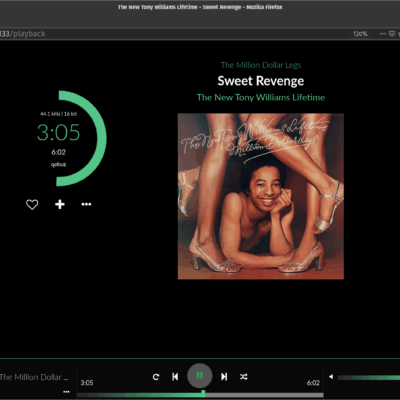This screenshot has width=400, height=400.
Task: Adjust the volume slider
Action: tap(368, 377)
